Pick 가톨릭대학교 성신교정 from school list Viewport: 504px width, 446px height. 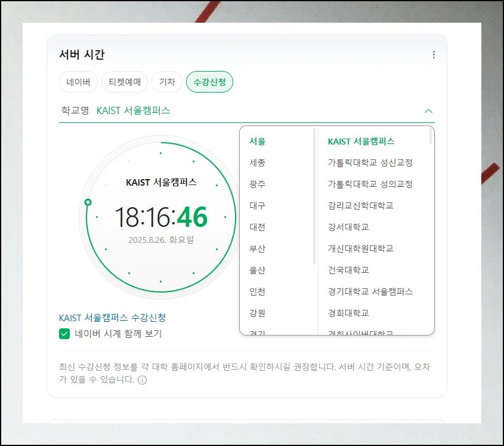(370, 162)
